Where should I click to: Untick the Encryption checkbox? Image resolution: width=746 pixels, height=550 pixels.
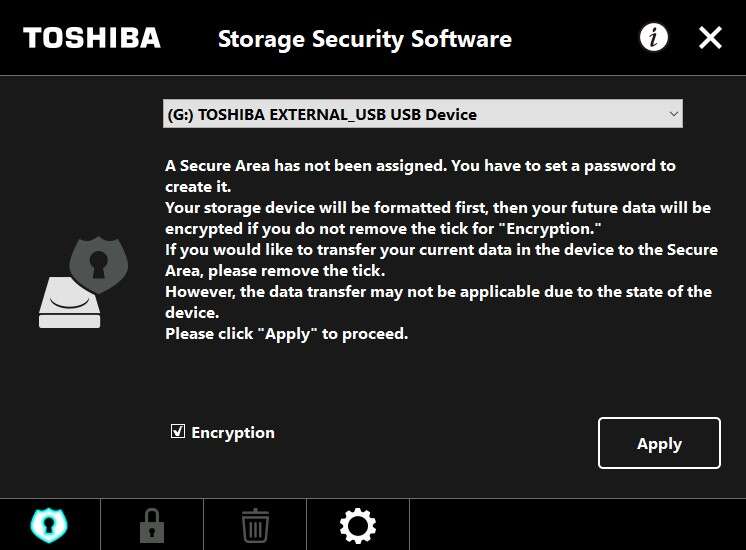(x=178, y=432)
